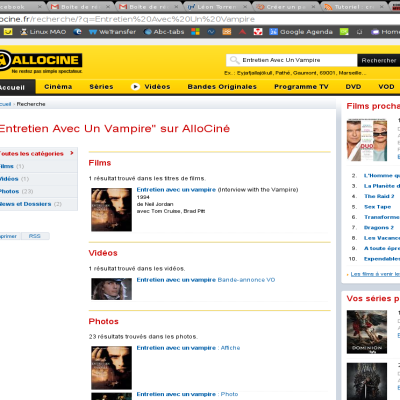400x400 pixels.
Task: Click the AlloCiné logo
Action: coord(41,62)
